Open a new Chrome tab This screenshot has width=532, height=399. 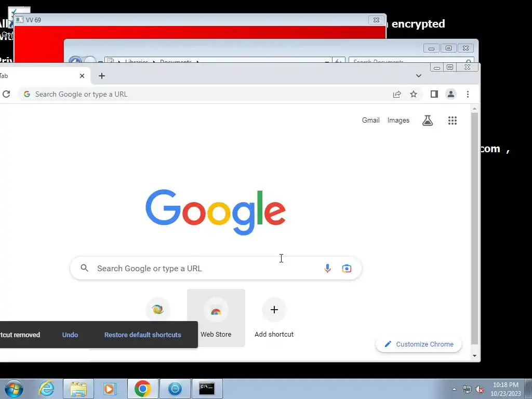click(102, 76)
